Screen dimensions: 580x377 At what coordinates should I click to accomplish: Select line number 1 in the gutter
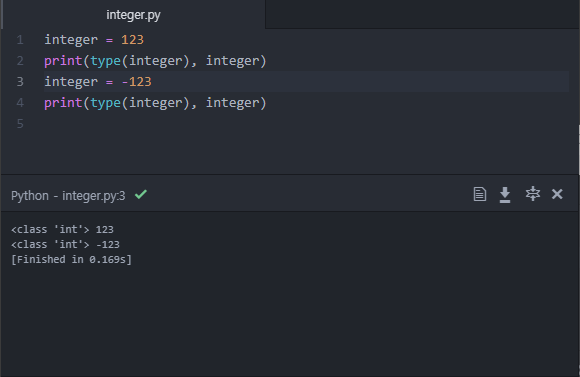pos(20,40)
